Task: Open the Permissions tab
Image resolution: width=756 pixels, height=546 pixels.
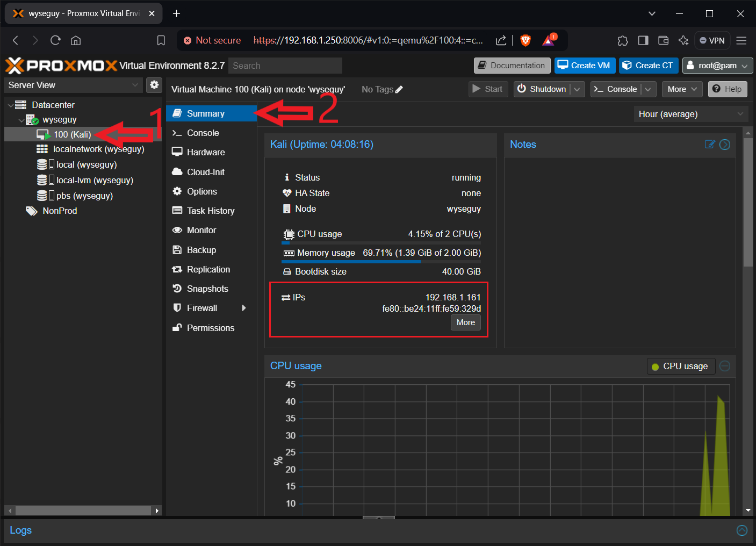Action: tap(212, 328)
